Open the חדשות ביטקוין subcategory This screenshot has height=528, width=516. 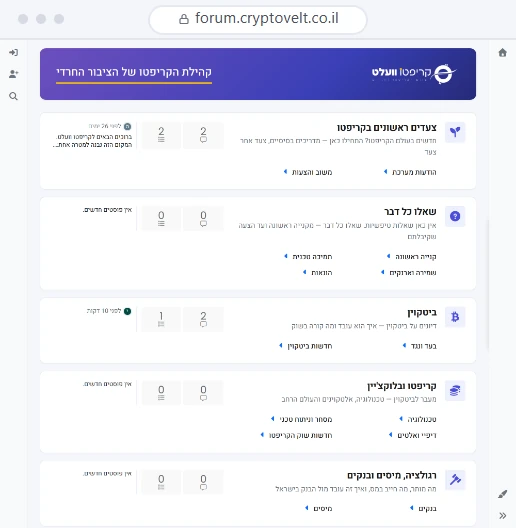310,346
